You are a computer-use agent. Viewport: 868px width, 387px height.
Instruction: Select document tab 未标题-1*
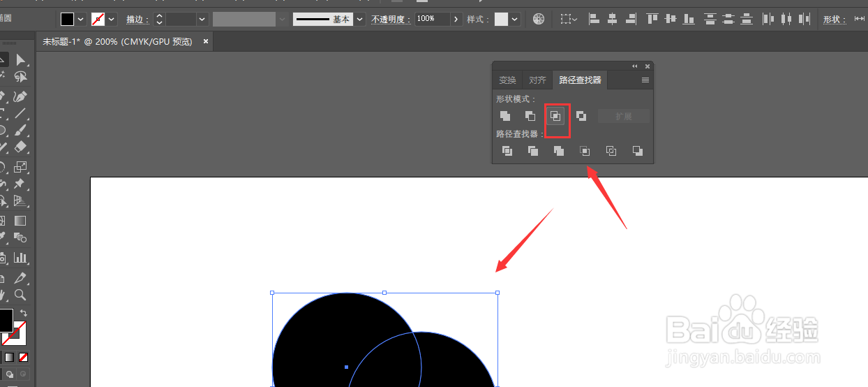[117, 42]
